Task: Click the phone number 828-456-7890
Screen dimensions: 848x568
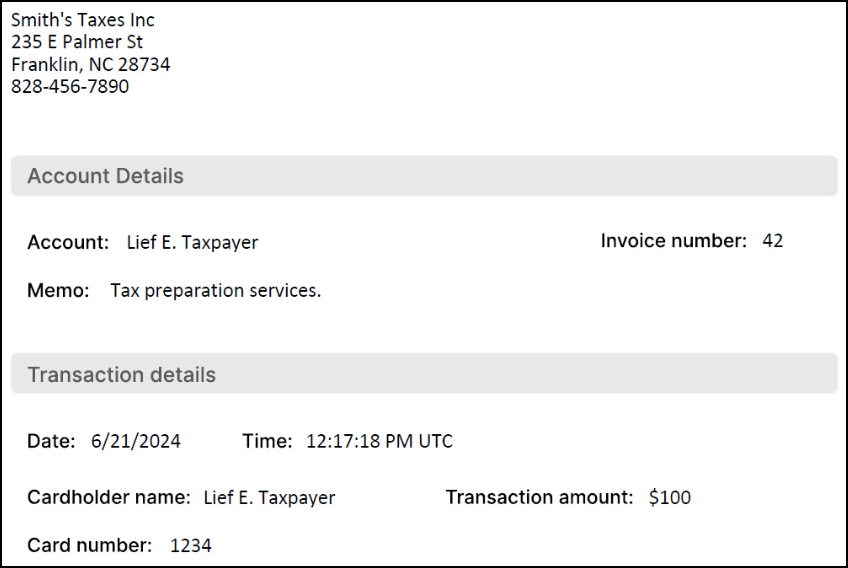Action: [70, 86]
